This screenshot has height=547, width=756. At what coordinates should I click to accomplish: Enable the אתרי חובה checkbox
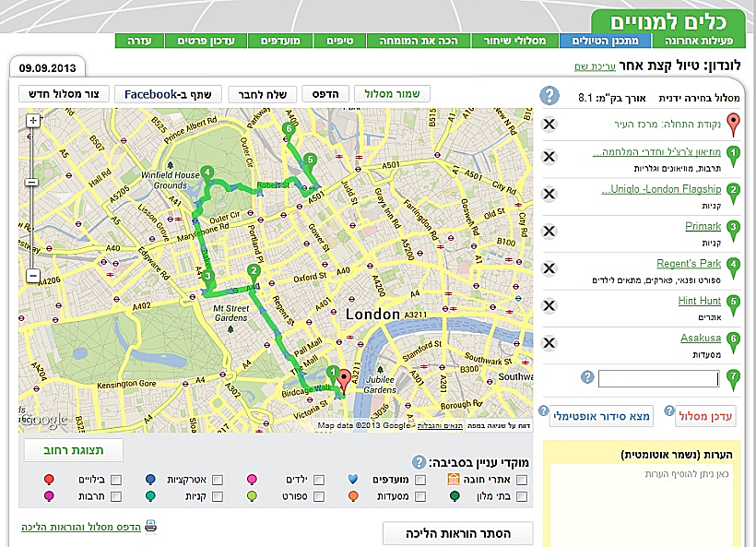point(523,480)
